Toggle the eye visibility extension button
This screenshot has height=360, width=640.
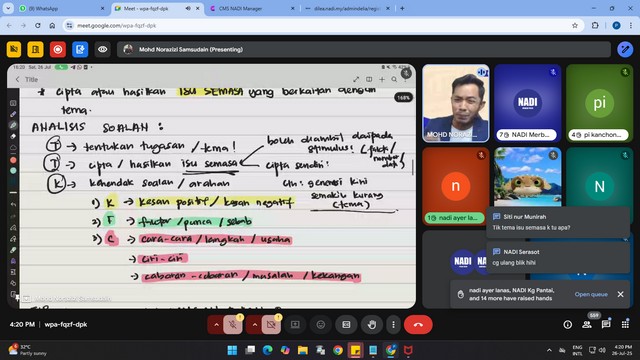pos(102,49)
